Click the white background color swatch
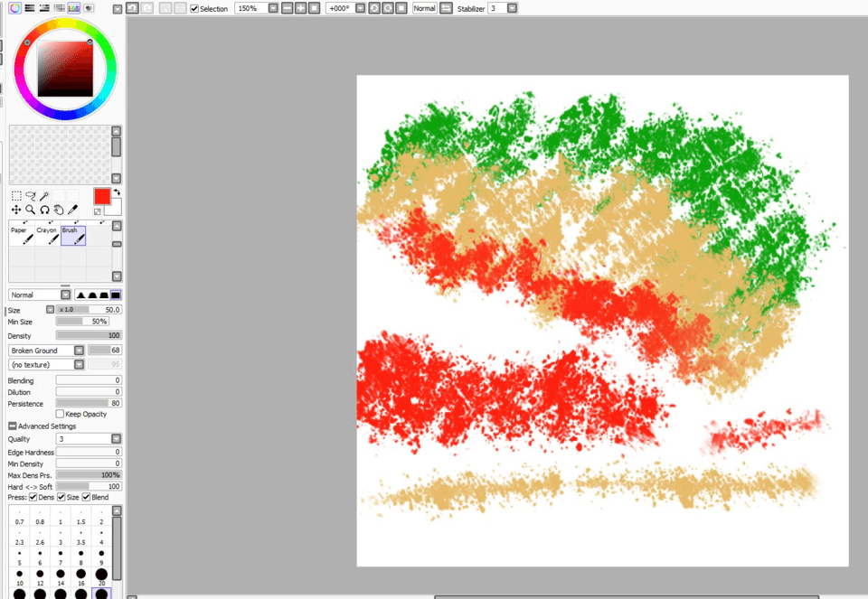The image size is (868, 599). point(114,208)
